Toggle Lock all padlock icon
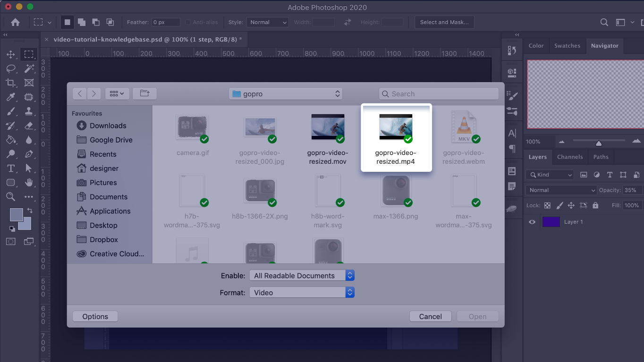 pyautogui.click(x=595, y=205)
